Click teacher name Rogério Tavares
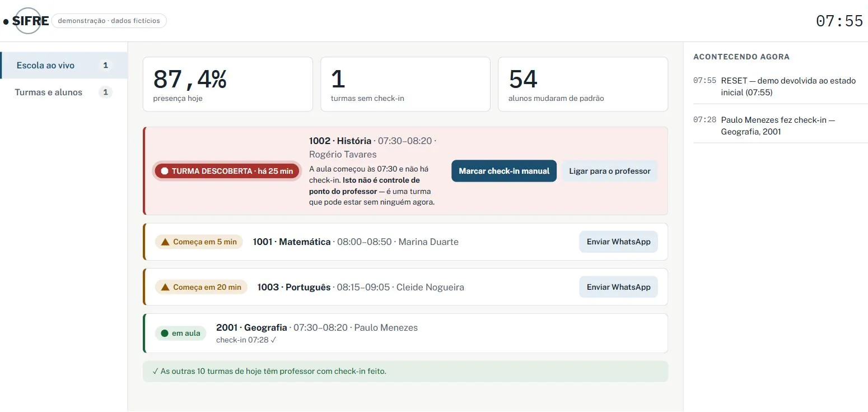868x412 pixels. tap(343, 154)
